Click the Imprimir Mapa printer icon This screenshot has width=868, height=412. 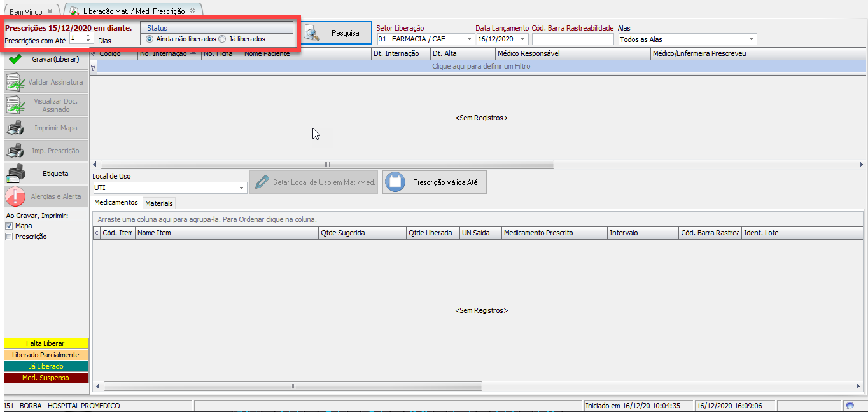[15, 128]
